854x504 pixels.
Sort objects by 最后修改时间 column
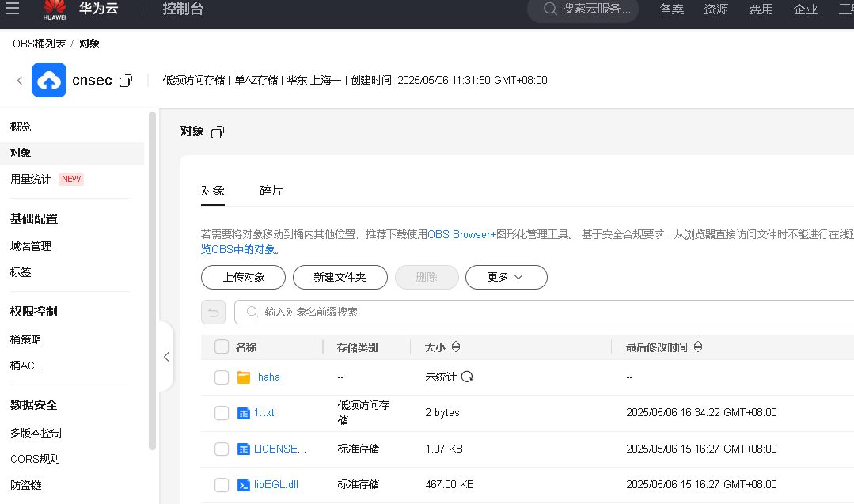(x=698, y=347)
